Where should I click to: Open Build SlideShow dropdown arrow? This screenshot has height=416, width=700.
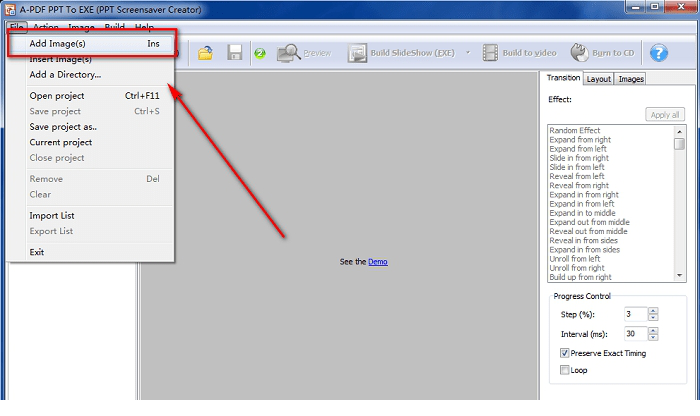click(468, 53)
